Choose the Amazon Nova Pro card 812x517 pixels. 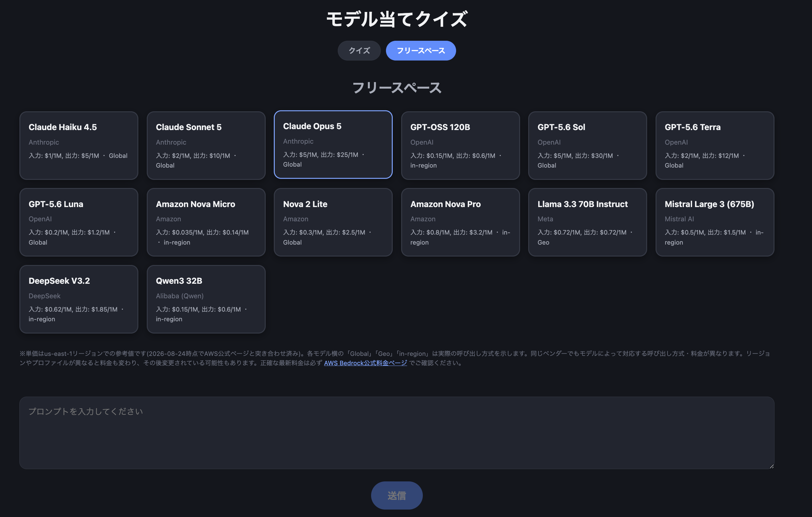(460, 222)
